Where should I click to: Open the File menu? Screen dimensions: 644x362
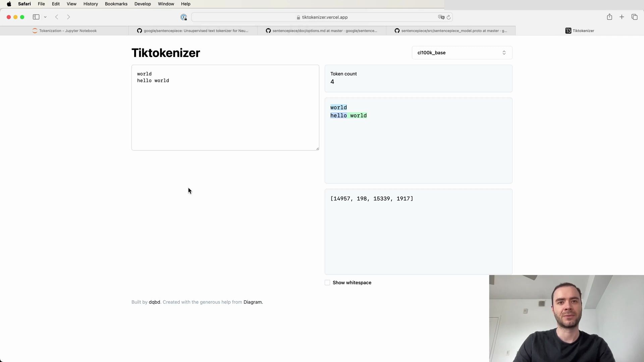tap(41, 4)
